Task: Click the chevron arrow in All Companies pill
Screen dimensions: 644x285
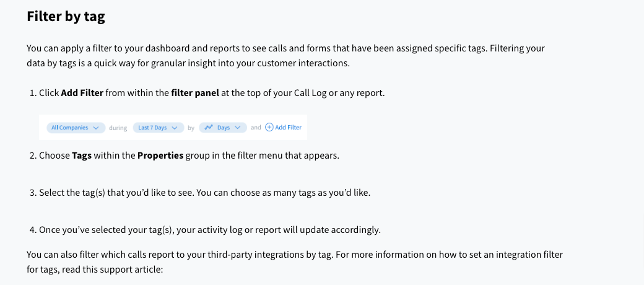Action: coord(96,128)
